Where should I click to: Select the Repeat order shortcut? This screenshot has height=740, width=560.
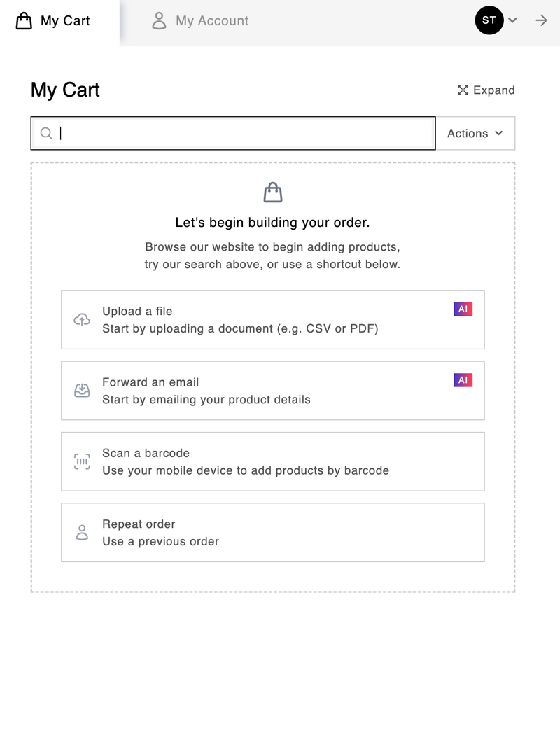click(x=273, y=533)
